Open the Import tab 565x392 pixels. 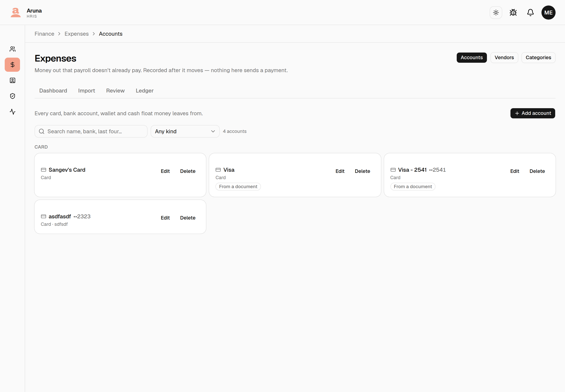tap(87, 91)
